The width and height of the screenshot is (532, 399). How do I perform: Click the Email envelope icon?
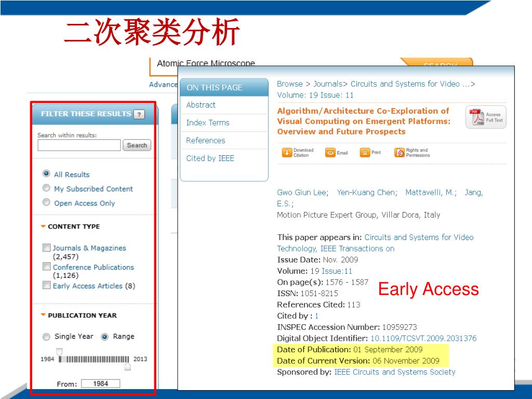330,153
